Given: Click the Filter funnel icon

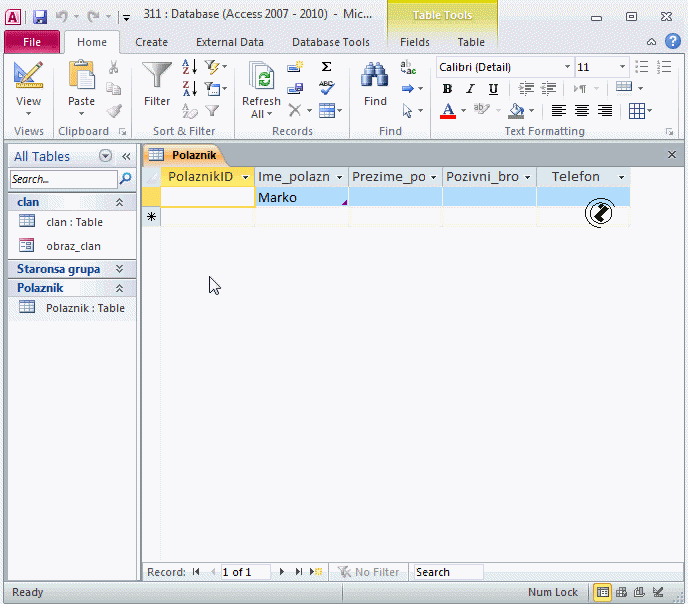Looking at the screenshot, I should (157, 77).
